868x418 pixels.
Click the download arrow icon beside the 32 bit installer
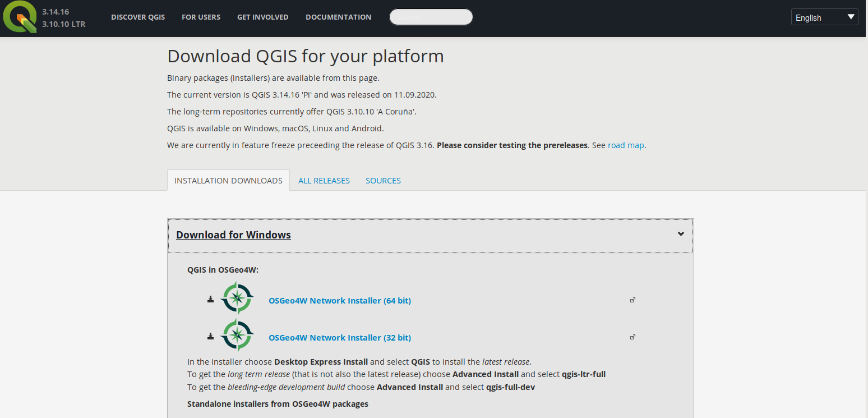[210, 336]
